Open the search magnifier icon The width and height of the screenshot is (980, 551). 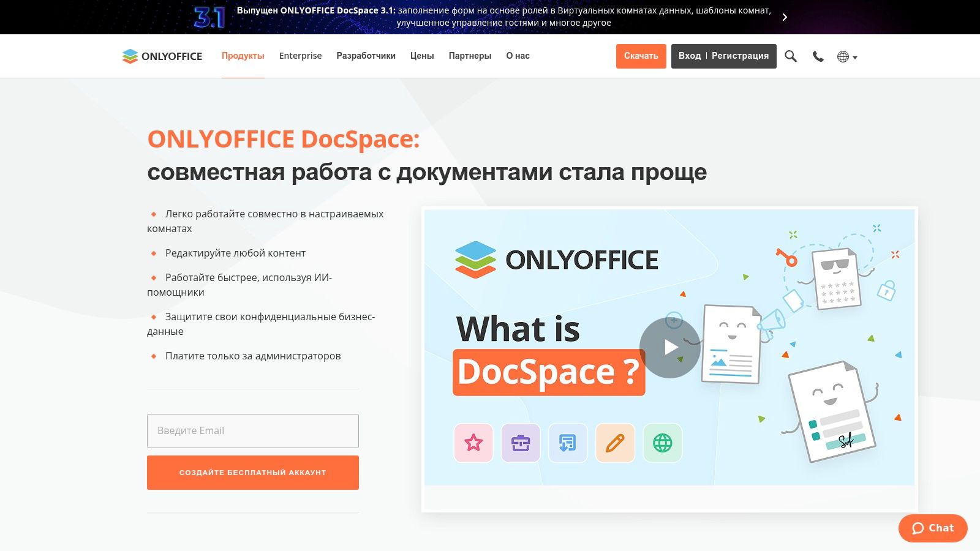tap(791, 56)
